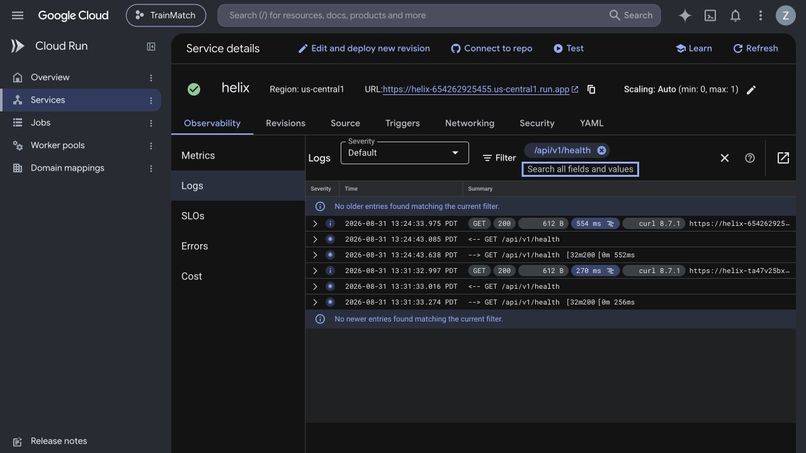806x453 pixels.
Task: Open the main navigation hamburger menu
Action: coord(17,15)
